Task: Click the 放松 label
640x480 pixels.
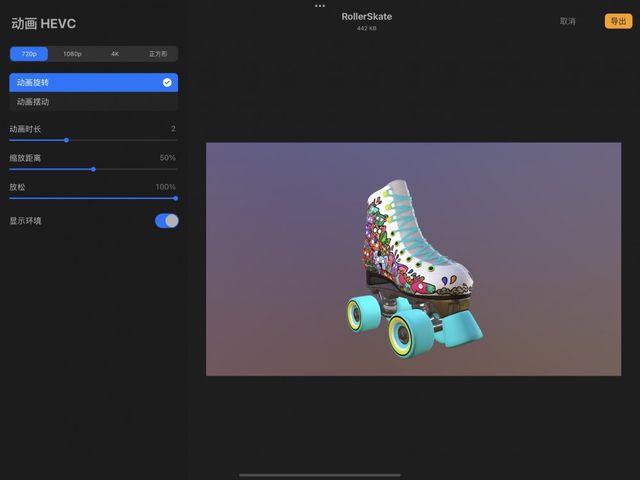Action: coord(18,187)
